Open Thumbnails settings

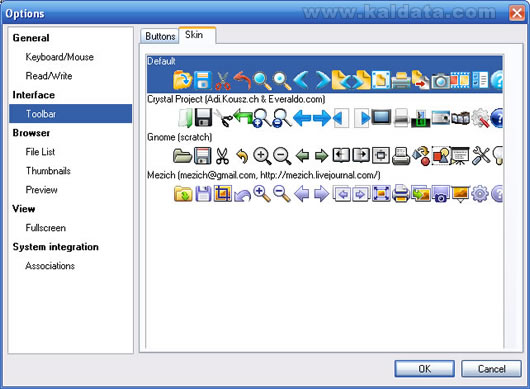point(48,171)
